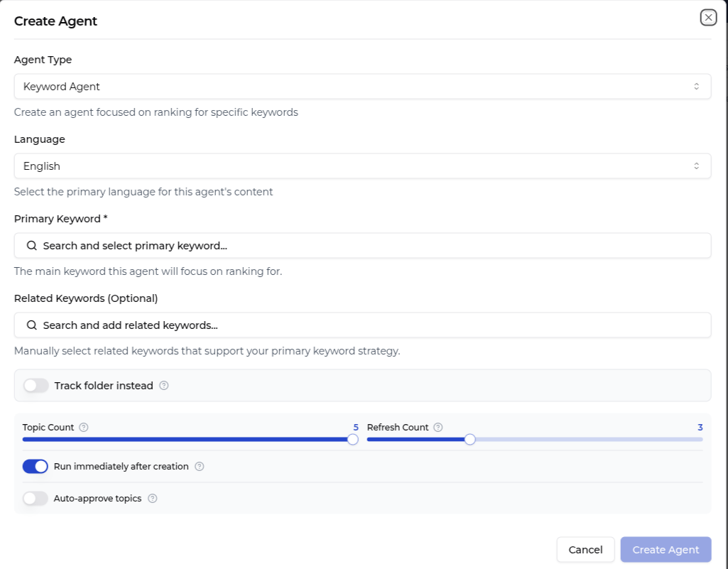
Task: Click the Track folder instead help icon
Action: tap(164, 386)
